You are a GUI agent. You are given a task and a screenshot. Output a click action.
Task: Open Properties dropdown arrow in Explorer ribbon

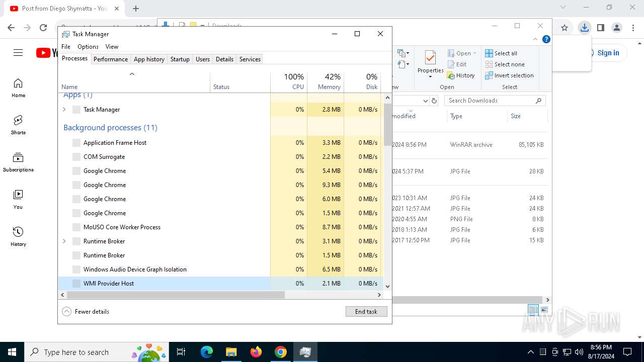click(x=430, y=77)
